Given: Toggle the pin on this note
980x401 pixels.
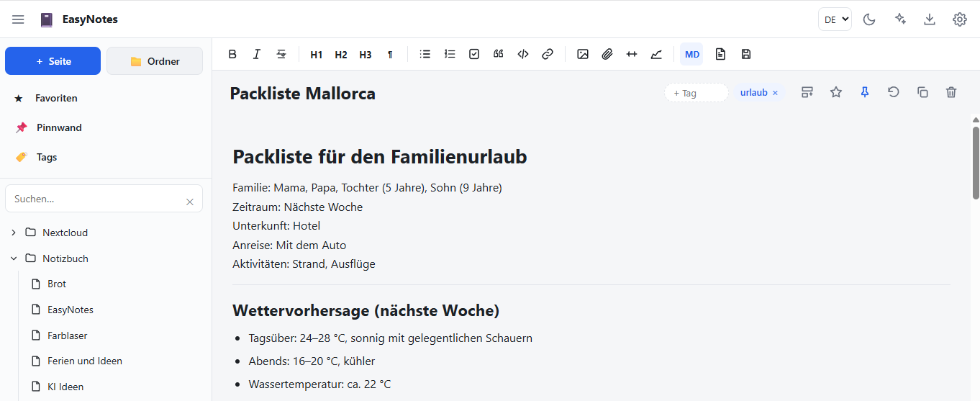Looking at the screenshot, I should click(x=865, y=92).
